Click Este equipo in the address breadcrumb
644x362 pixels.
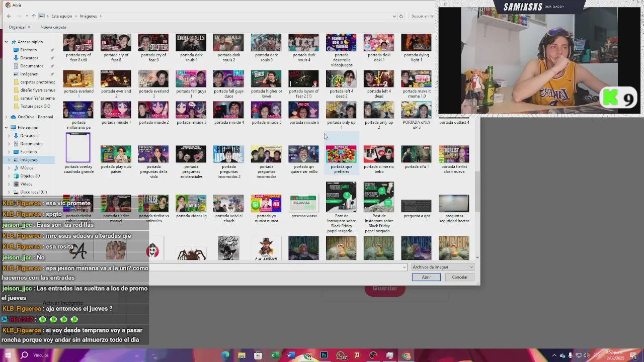tap(61, 16)
